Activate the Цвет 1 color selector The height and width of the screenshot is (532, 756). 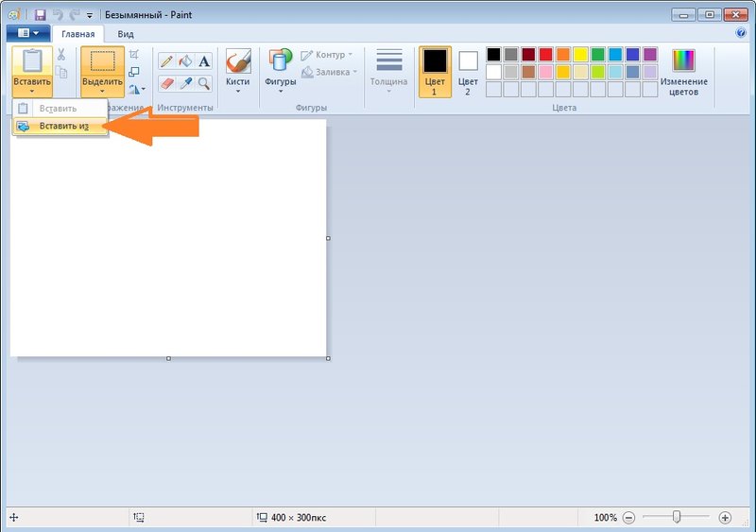(x=435, y=72)
